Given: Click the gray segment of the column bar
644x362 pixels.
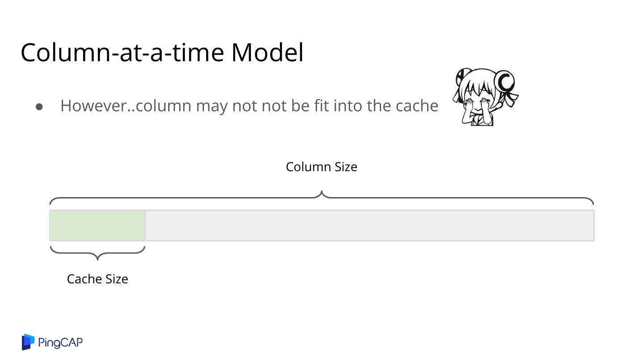Looking at the screenshot, I should (369, 225).
